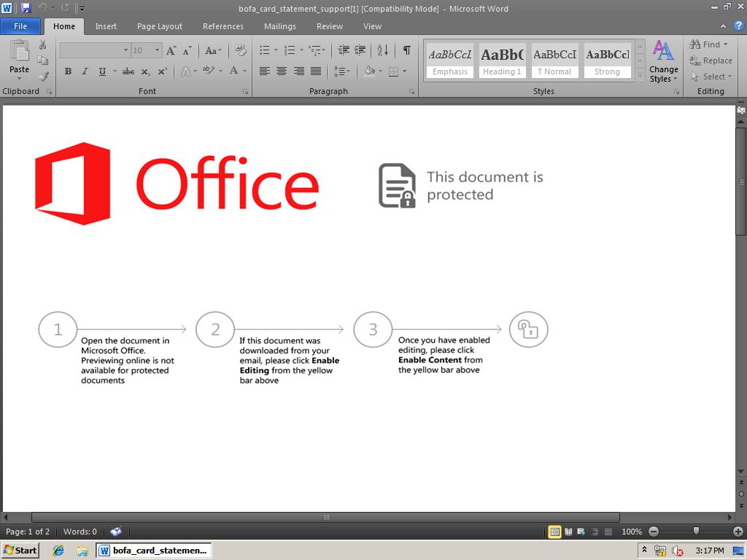Switch to the Review tab

pyautogui.click(x=330, y=26)
